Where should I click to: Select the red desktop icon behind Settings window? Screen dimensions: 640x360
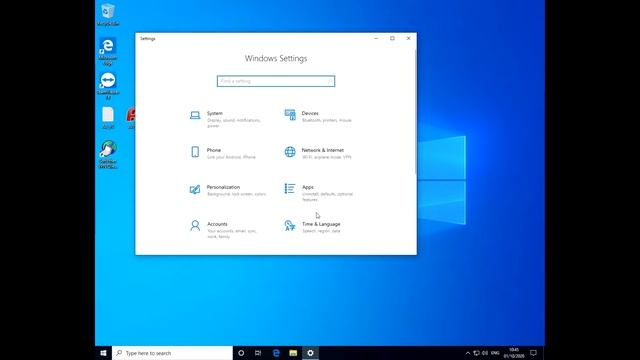click(131, 118)
